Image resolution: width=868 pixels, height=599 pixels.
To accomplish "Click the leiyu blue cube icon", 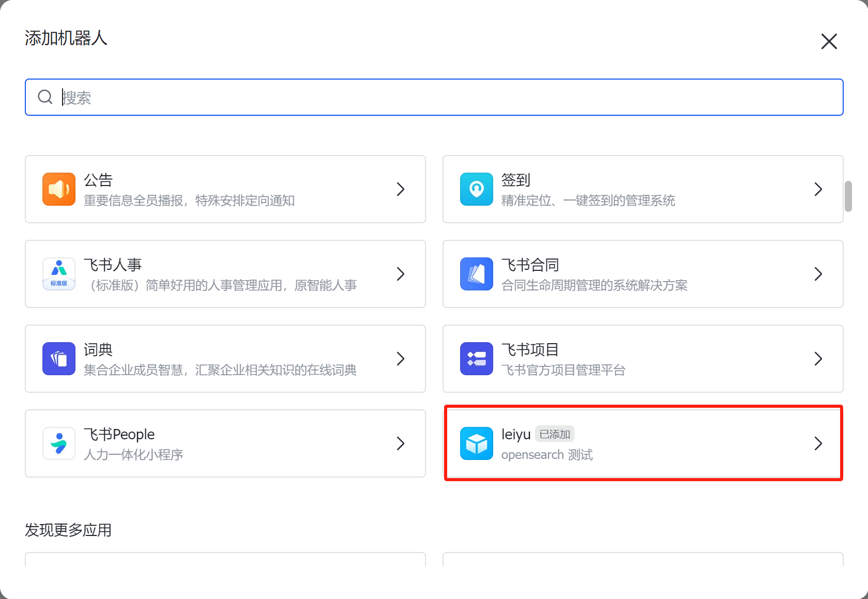I will [x=477, y=443].
